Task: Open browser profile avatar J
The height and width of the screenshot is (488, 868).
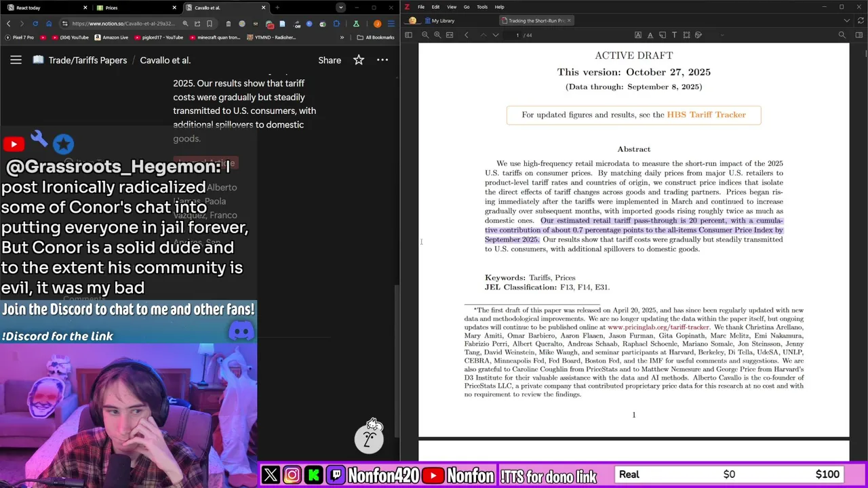Action: click(x=378, y=24)
